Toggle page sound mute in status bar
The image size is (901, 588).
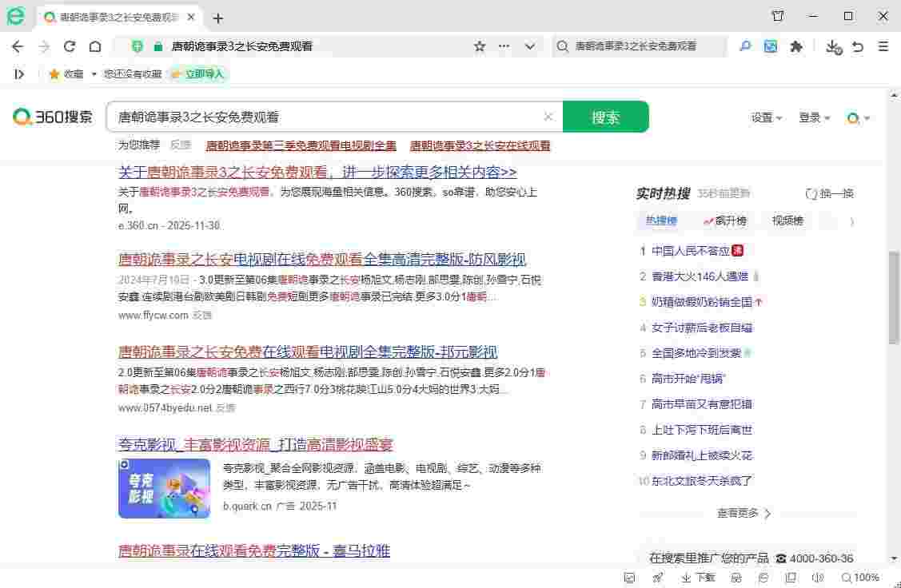(817, 578)
